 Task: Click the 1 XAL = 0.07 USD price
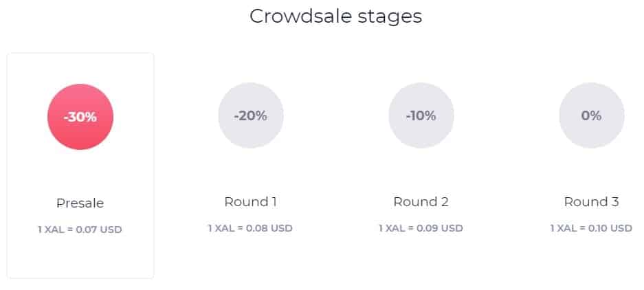point(80,230)
